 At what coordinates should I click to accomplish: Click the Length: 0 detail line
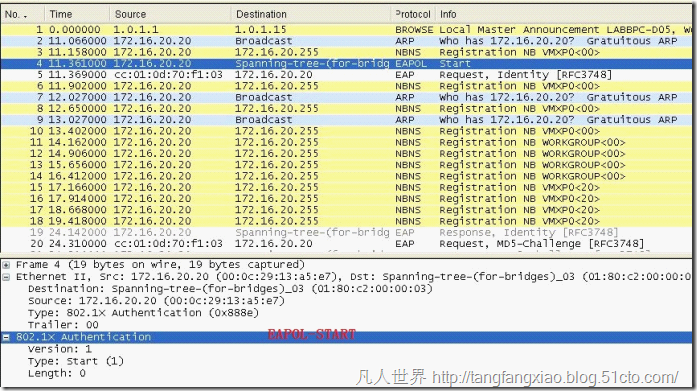click(56, 373)
